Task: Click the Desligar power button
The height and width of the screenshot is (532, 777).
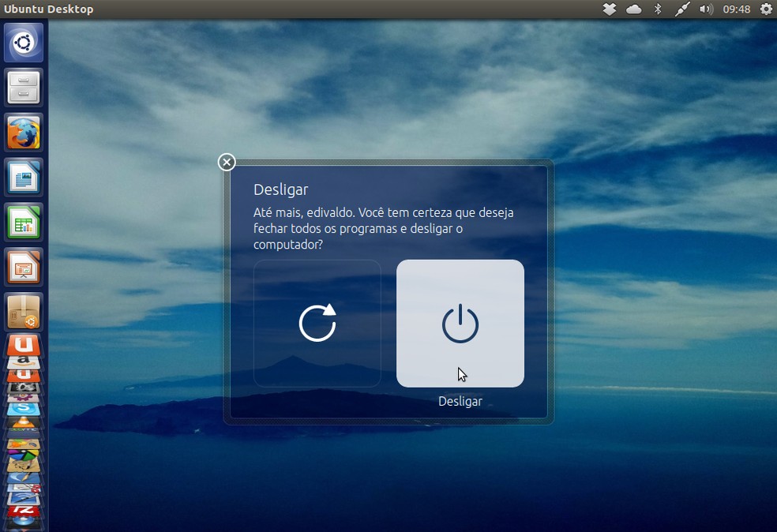Action: click(x=460, y=324)
